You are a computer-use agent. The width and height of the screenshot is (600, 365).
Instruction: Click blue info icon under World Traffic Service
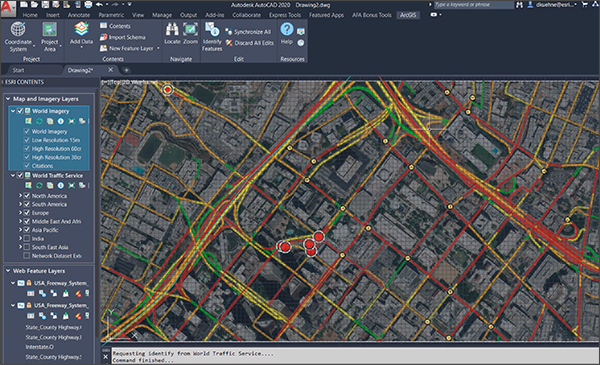(x=60, y=185)
